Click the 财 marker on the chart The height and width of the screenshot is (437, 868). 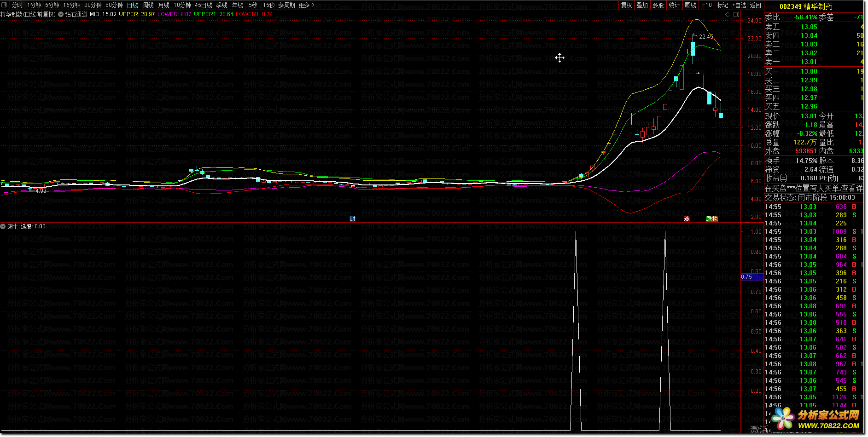coord(352,219)
